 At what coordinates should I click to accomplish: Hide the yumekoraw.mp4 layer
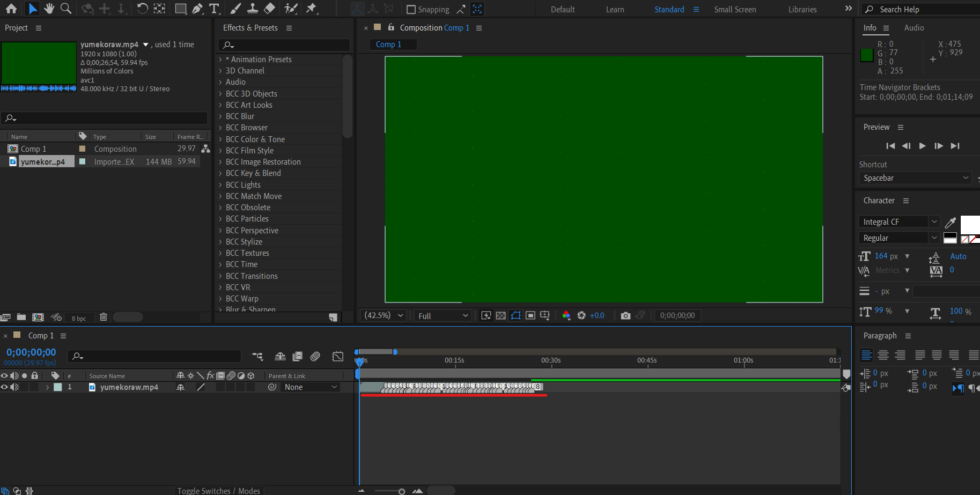[x=4, y=387]
